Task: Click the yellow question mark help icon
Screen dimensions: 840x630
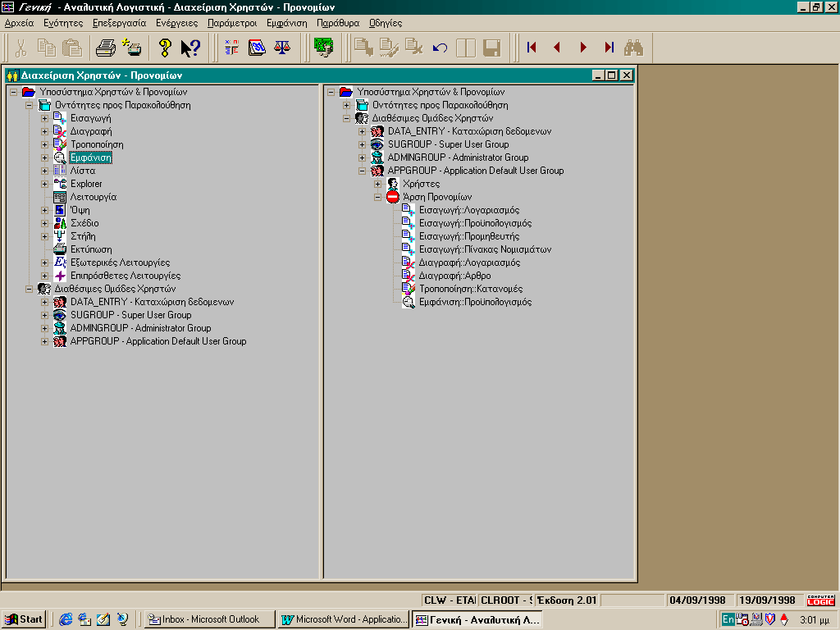Action: tap(165, 48)
